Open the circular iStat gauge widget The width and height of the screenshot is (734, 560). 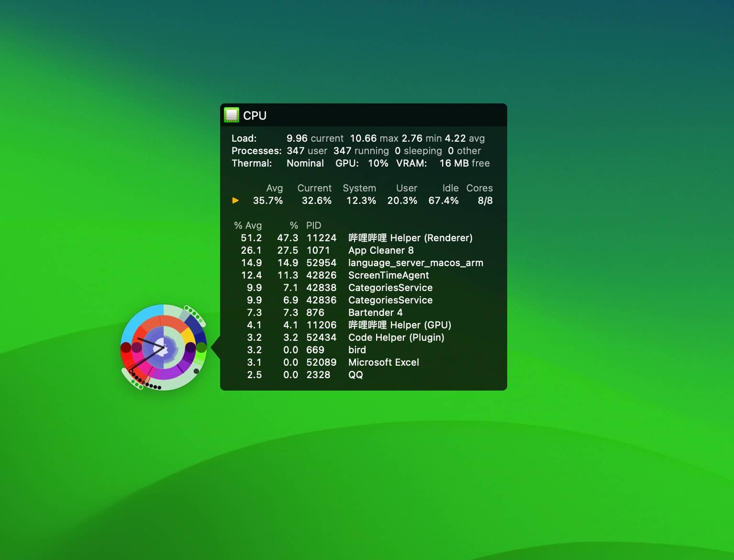pos(164,347)
